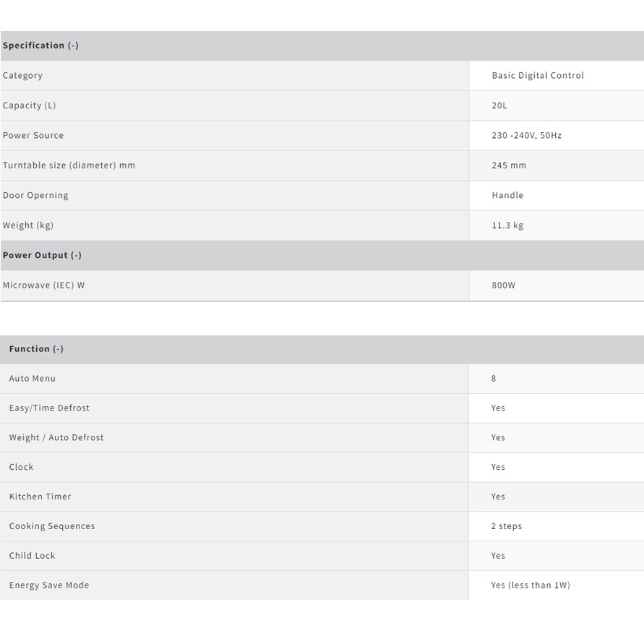This screenshot has height=644, width=644.
Task: Select the 245 mm turntable value
Action: pyautogui.click(x=509, y=166)
